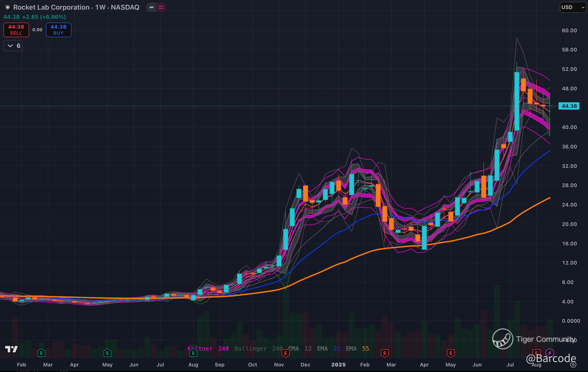Click the TradingView logo at bottom left
Viewport: 588px width, 372px height.
point(12,349)
